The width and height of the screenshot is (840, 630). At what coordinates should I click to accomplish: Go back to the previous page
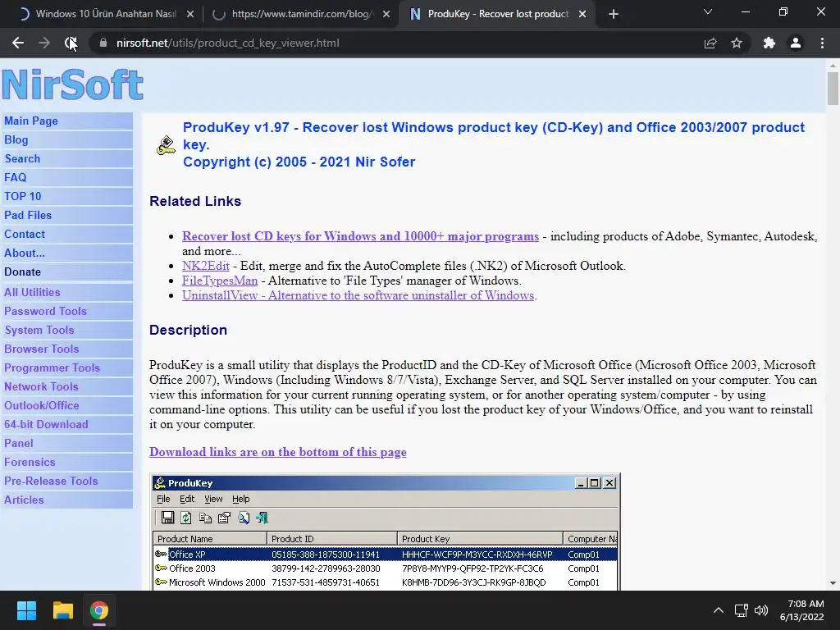[18, 43]
